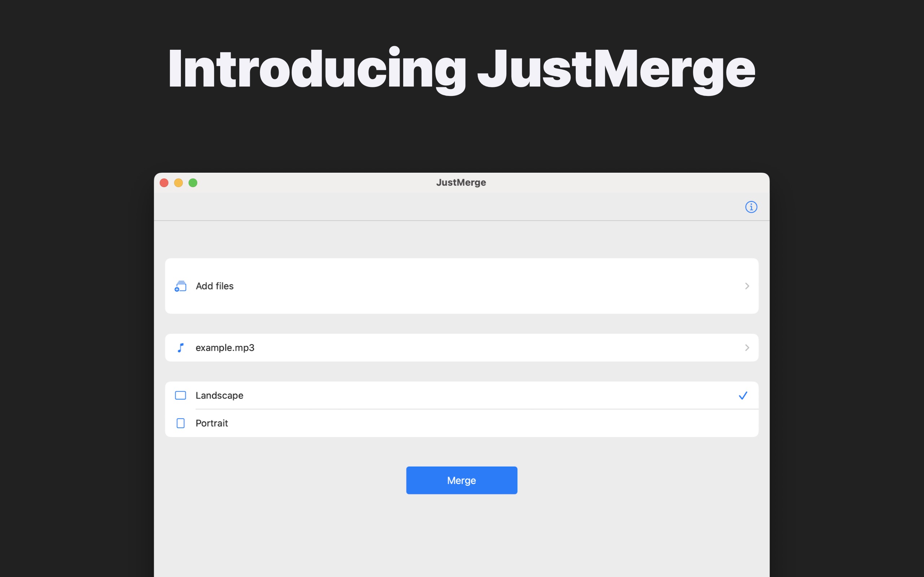The width and height of the screenshot is (924, 577).
Task: Tick the Portrait checkbox
Action: pyautogui.click(x=180, y=423)
